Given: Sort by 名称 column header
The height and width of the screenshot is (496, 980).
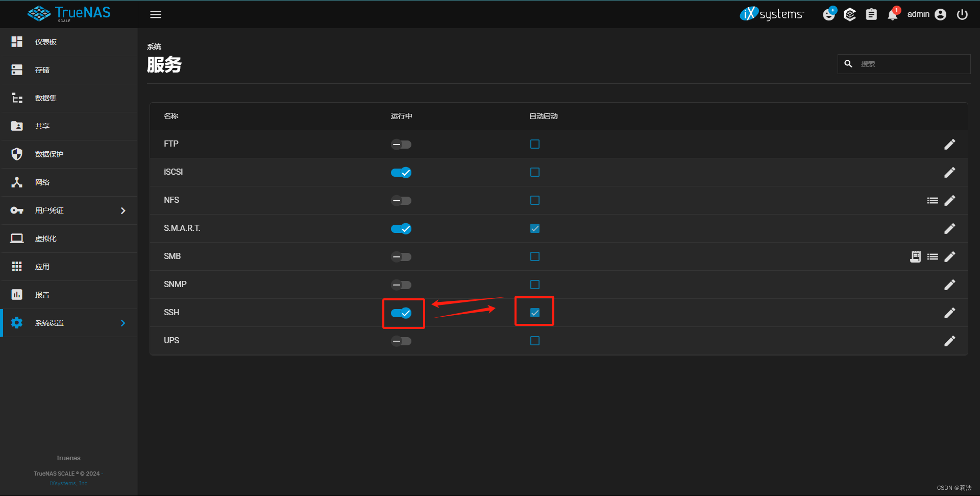Looking at the screenshot, I should [x=171, y=116].
